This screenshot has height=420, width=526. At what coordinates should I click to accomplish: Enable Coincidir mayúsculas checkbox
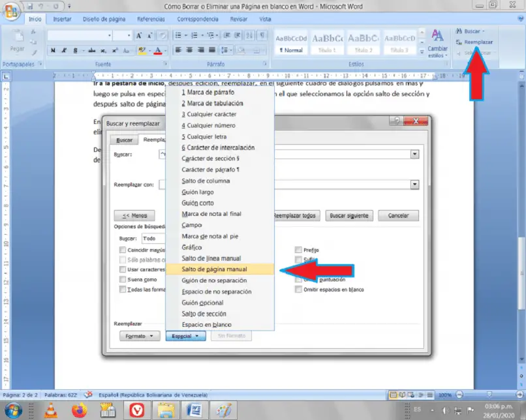point(123,250)
